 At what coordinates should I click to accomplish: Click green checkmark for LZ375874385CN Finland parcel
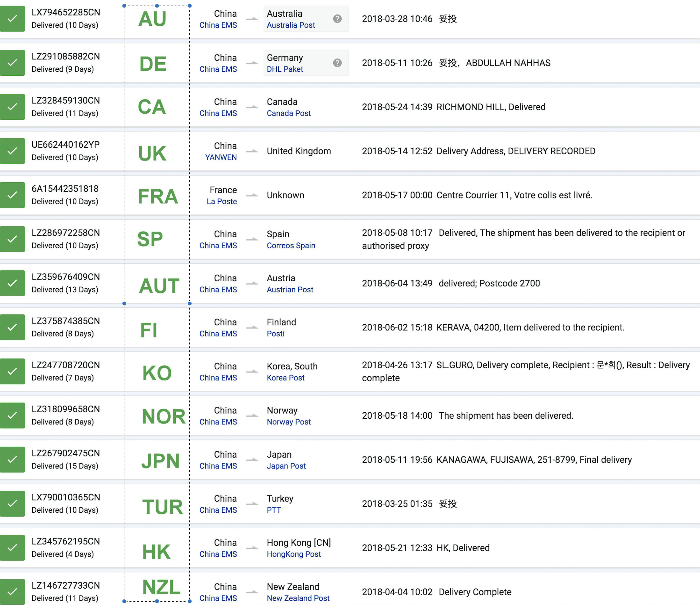[13, 327]
